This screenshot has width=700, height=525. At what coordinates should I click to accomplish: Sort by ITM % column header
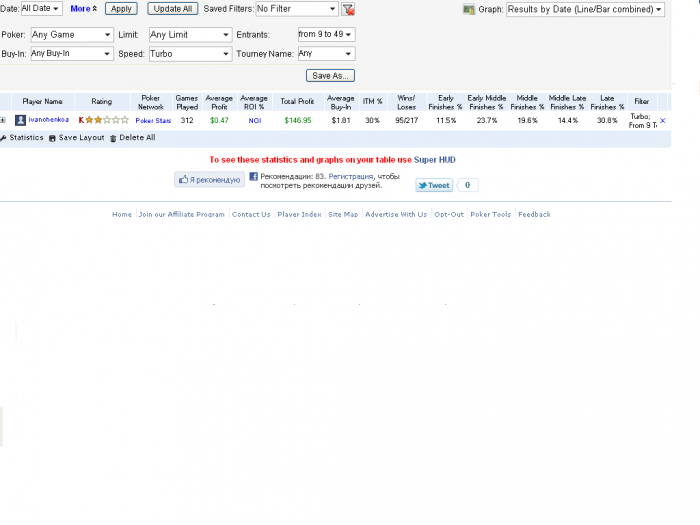372,101
